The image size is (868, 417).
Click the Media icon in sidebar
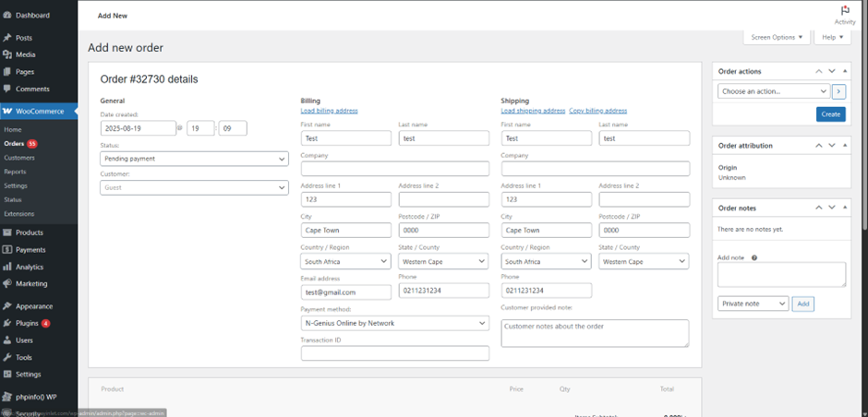point(7,54)
